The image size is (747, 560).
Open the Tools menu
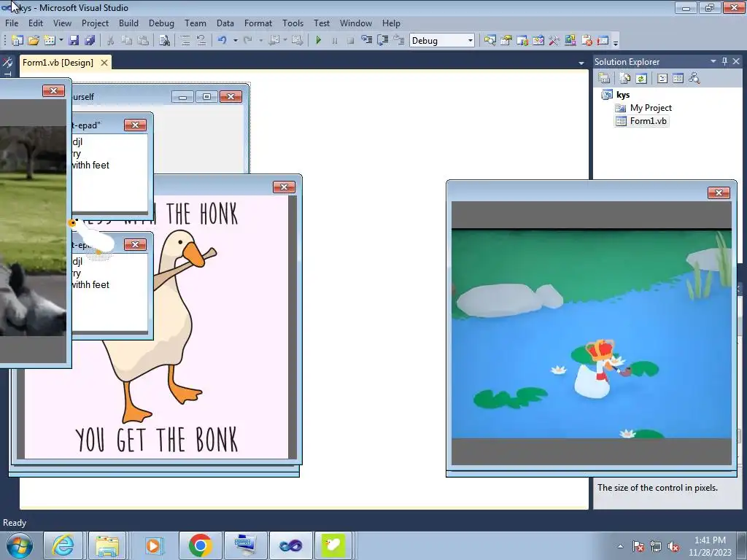(293, 23)
